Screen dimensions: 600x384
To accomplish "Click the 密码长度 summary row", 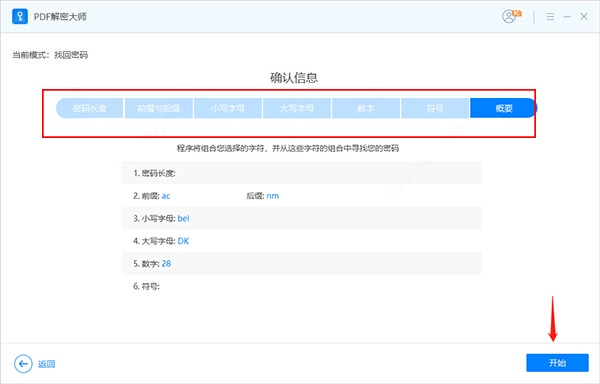I will [302, 173].
